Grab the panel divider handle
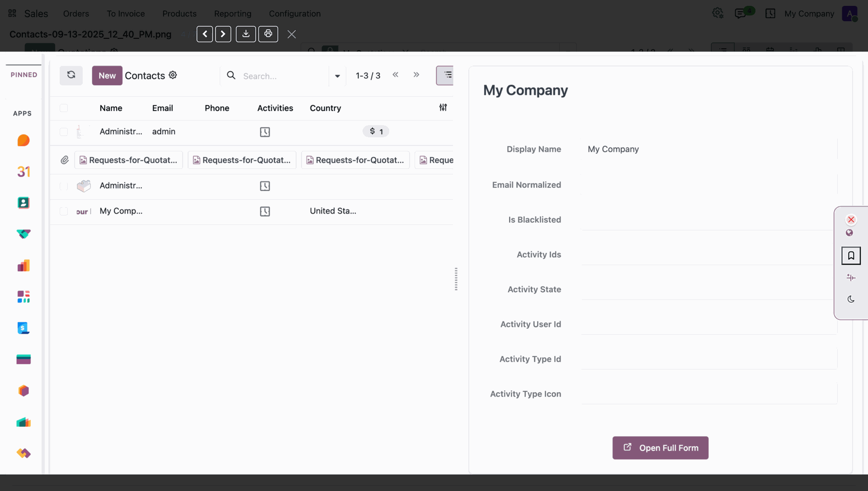 [x=456, y=279]
